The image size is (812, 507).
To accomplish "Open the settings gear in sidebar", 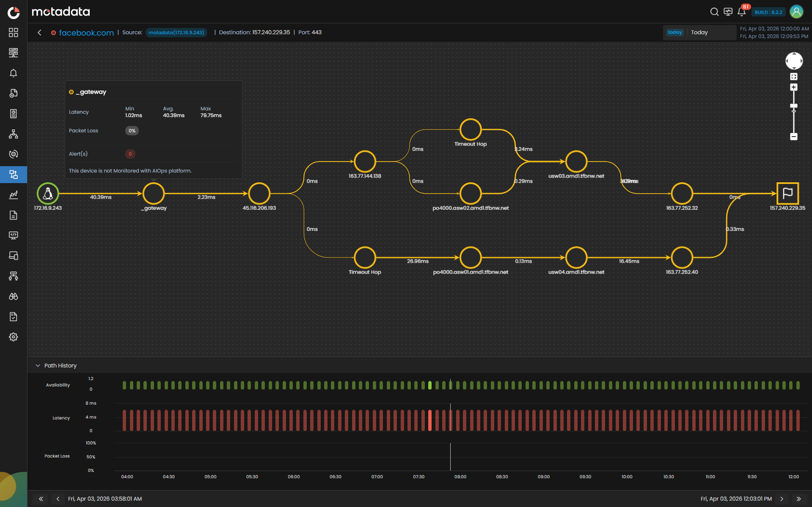I will point(14,337).
